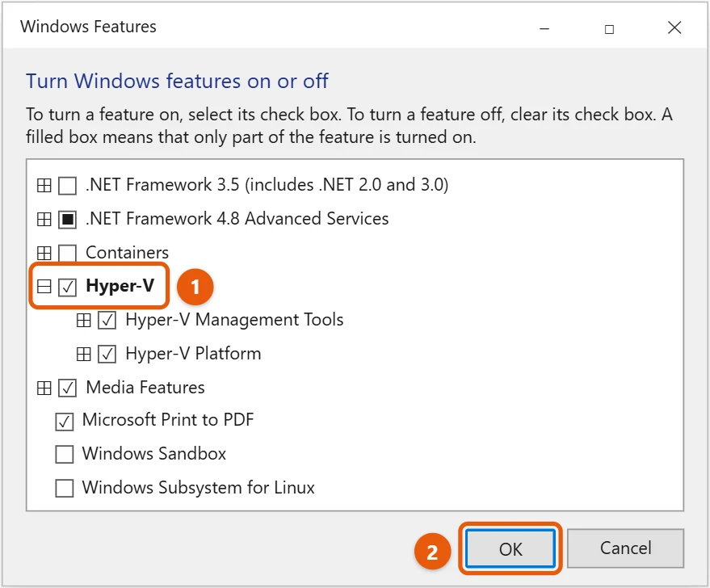Select 'Microsoft Print to PDF' label
Viewport: 710px width, 588px height.
[x=168, y=420]
